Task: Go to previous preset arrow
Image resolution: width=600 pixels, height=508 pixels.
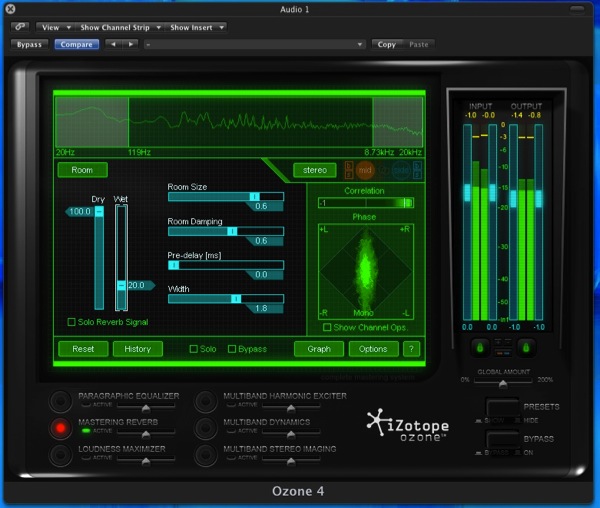Action: [113, 44]
